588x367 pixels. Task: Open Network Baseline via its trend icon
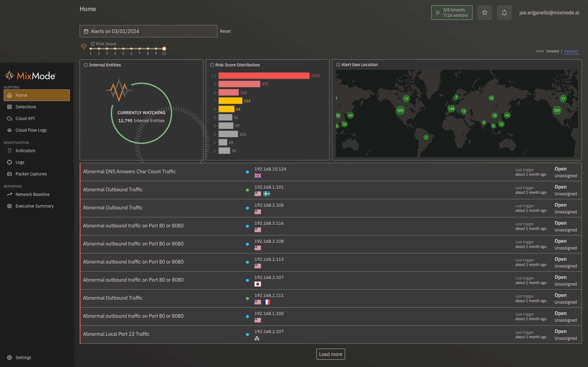pos(9,194)
